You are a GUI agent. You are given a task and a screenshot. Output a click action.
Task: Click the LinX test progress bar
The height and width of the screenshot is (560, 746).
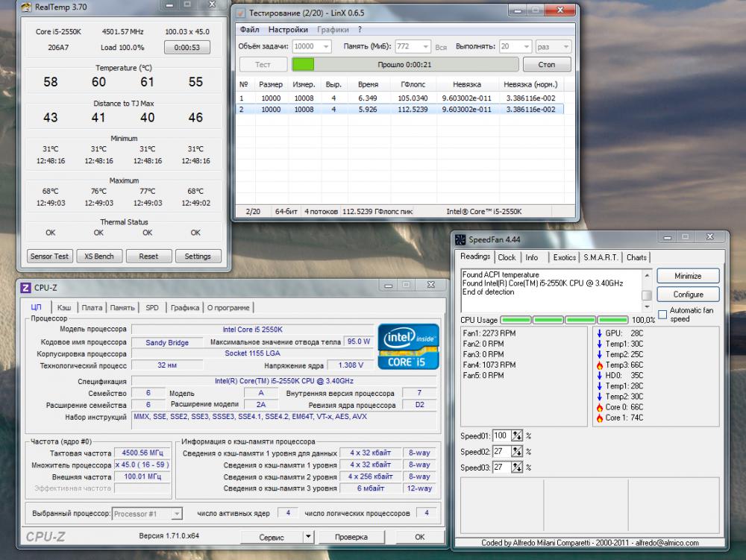point(405,64)
